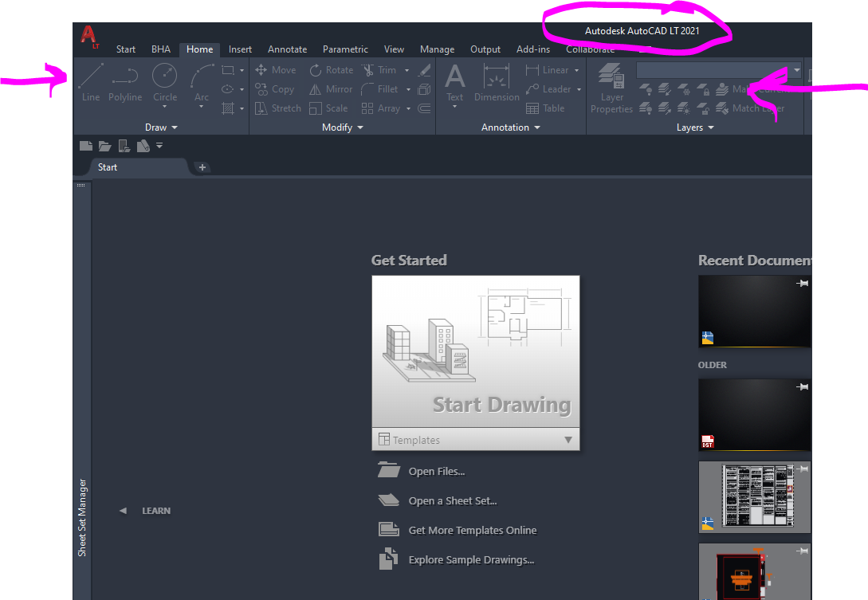The height and width of the screenshot is (600, 868).
Task: Open the Insert ribbon tab
Action: point(240,49)
